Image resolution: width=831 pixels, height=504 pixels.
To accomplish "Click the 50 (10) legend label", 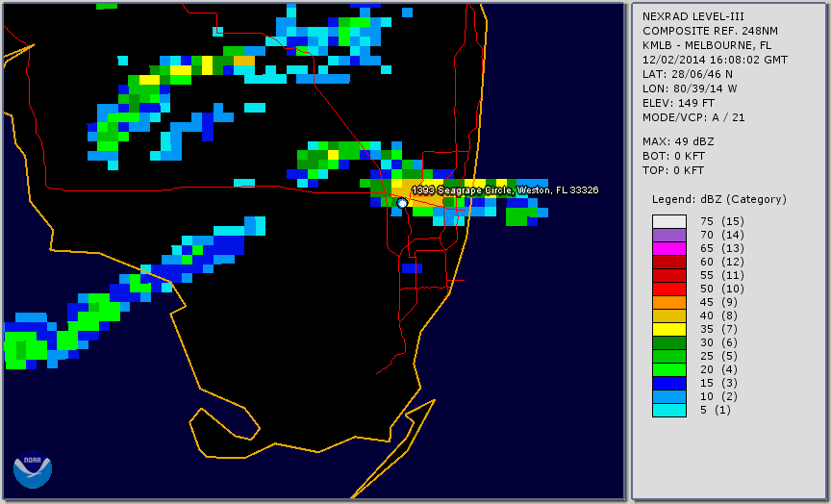I will tap(721, 289).
